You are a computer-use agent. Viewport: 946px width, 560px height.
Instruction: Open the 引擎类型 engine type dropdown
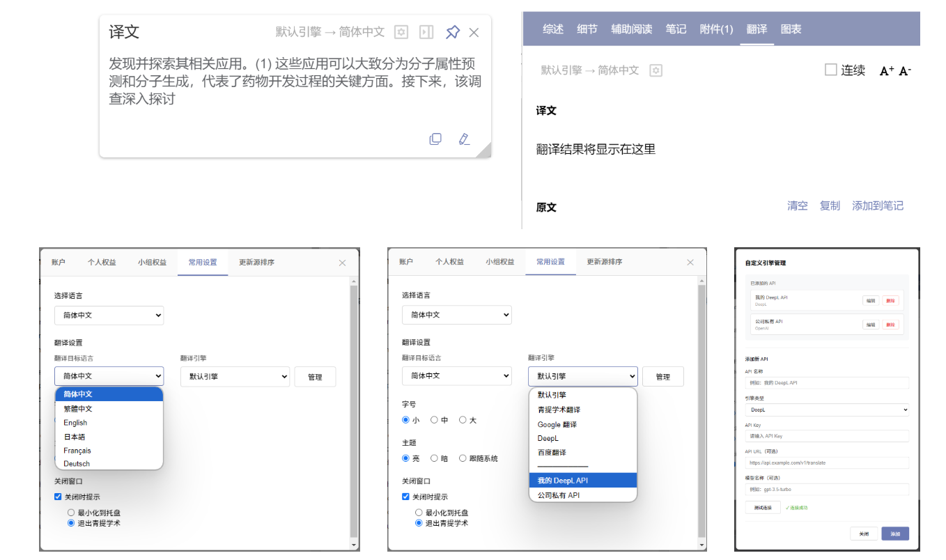click(826, 410)
